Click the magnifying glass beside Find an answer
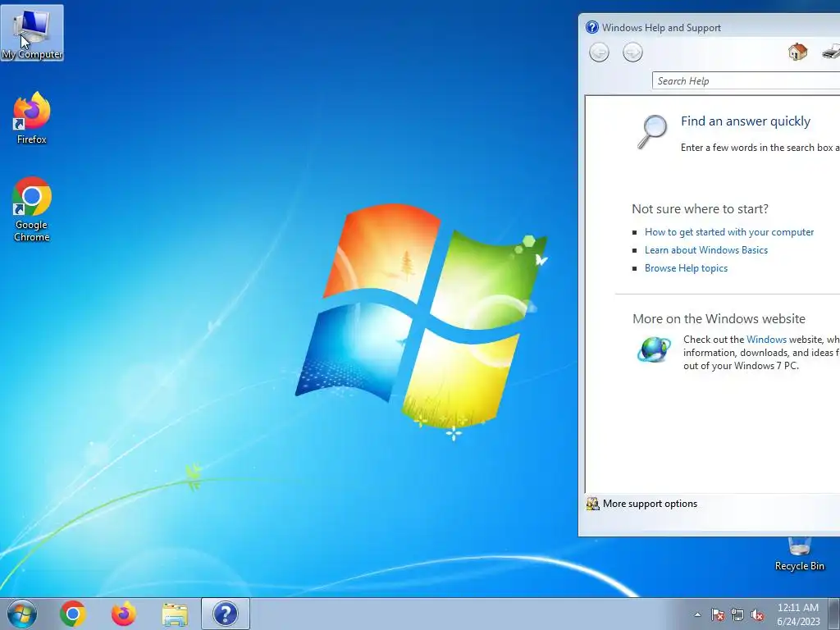The height and width of the screenshot is (630, 840). pyautogui.click(x=652, y=131)
